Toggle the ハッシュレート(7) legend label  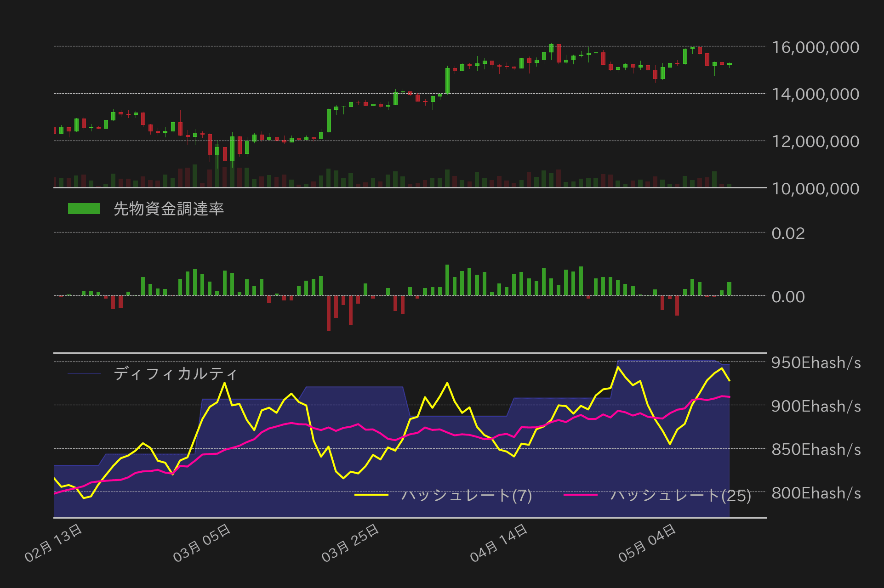(x=466, y=495)
